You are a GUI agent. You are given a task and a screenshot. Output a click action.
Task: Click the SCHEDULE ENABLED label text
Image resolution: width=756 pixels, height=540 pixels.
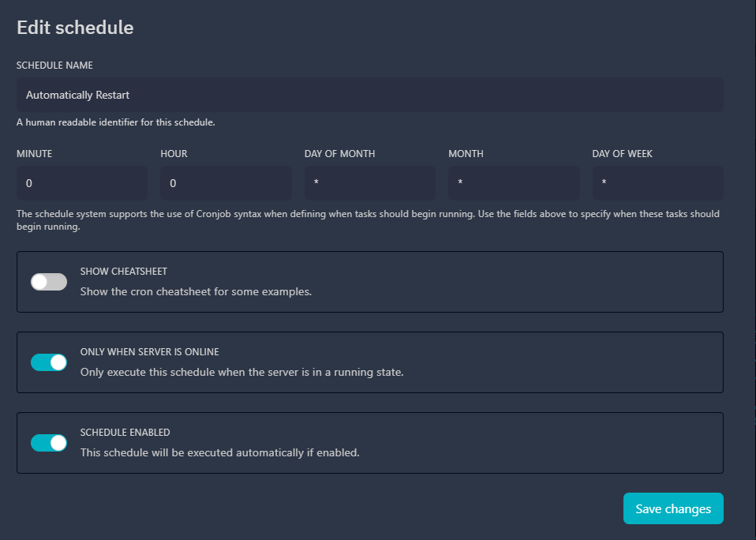coord(125,433)
